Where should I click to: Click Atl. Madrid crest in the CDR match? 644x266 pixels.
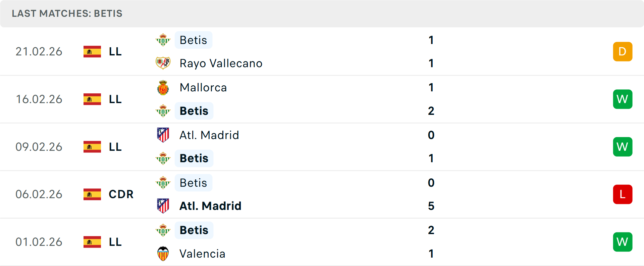pyautogui.click(x=163, y=206)
